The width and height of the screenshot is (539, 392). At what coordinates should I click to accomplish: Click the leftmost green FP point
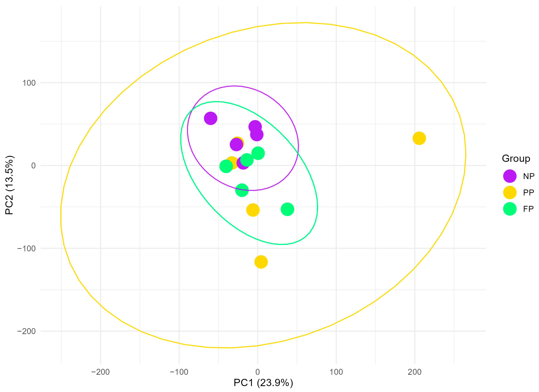(226, 166)
